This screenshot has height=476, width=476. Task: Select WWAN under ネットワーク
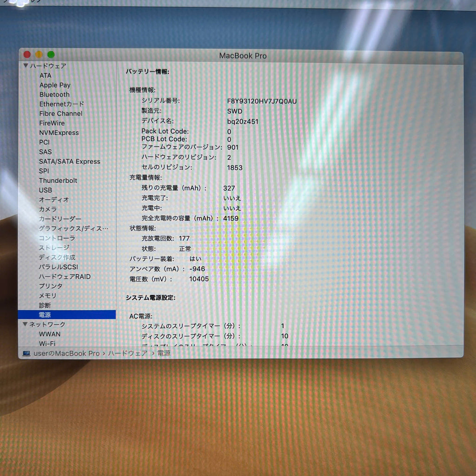pos(49,334)
